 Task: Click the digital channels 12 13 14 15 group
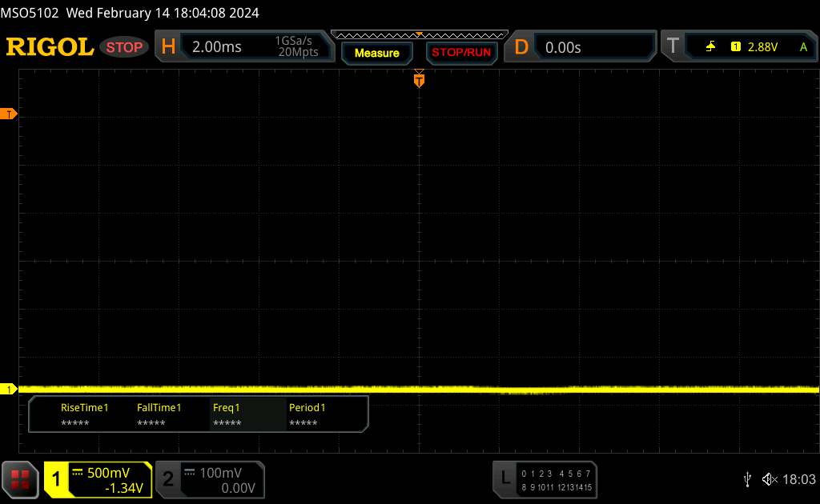tap(574, 487)
